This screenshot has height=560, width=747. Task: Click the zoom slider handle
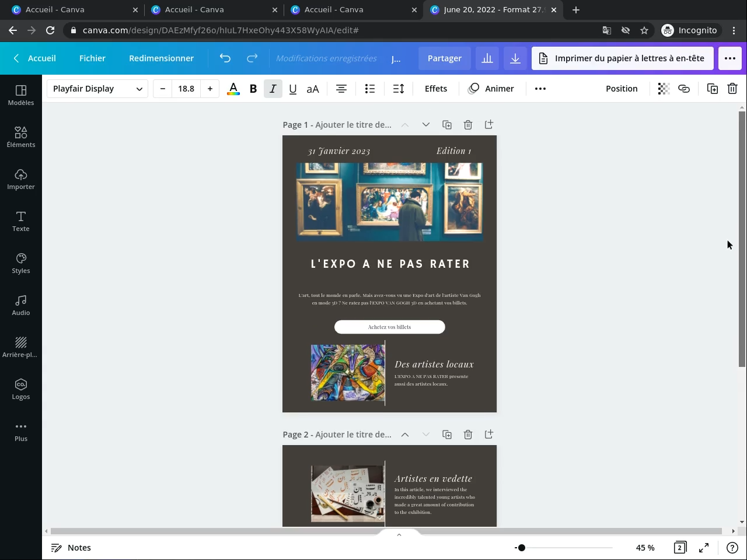click(521, 548)
